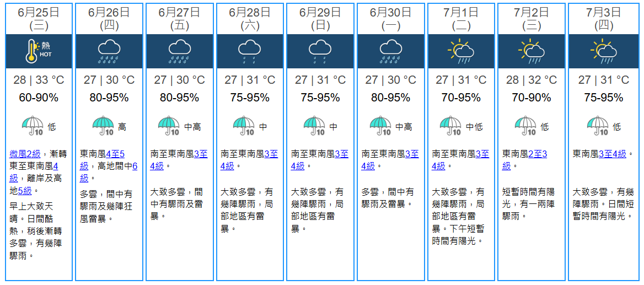This screenshot has width=644, height=285.
Task: Click the July 2 rain probability umbrella icon
Action: [525, 126]
